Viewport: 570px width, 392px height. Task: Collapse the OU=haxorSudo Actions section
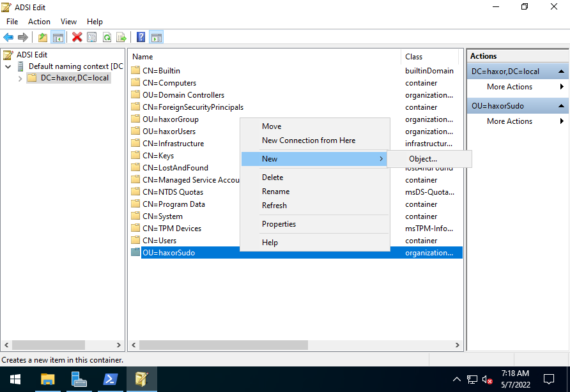[x=561, y=106]
